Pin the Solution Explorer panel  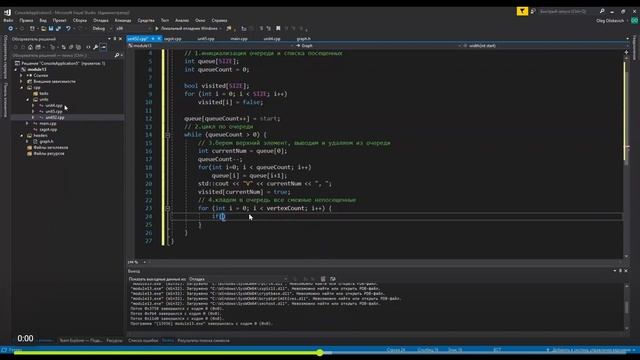click(x=115, y=39)
